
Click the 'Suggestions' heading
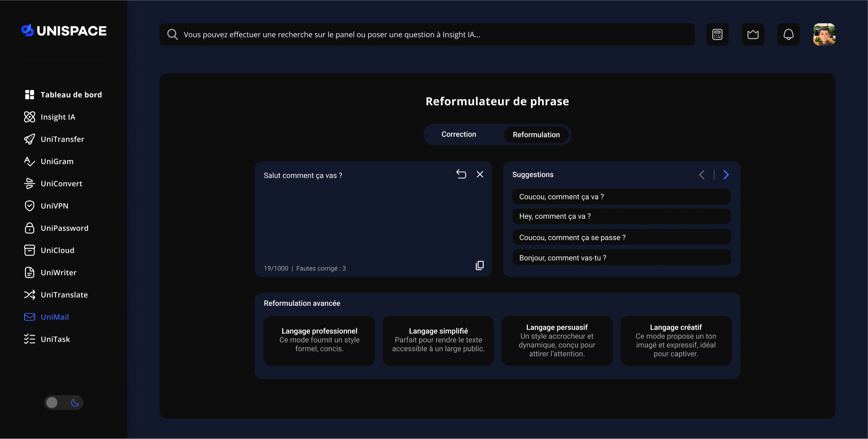[x=533, y=175]
